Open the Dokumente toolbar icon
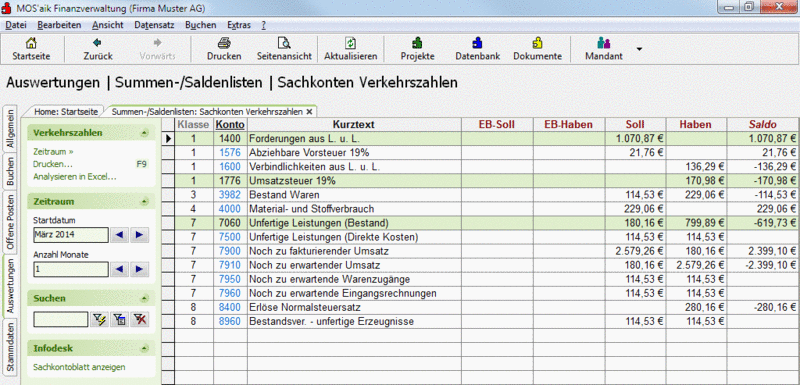Image resolution: width=800 pixels, height=385 pixels. click(537, 43)
